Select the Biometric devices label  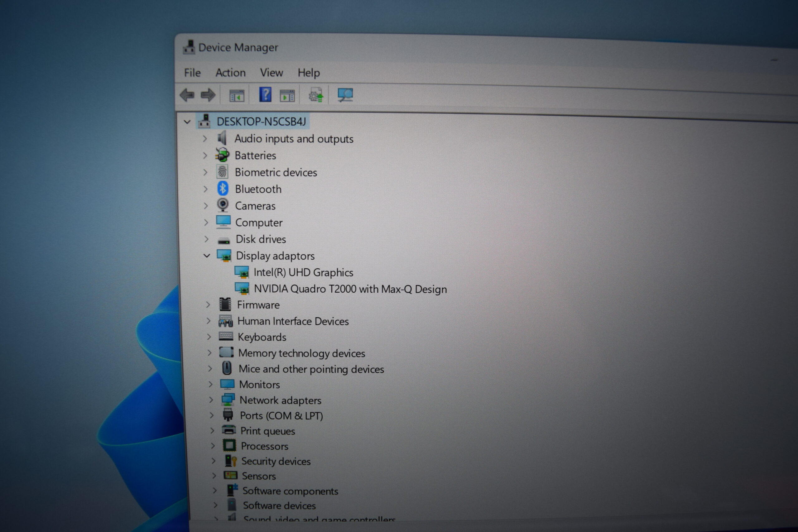276,172
